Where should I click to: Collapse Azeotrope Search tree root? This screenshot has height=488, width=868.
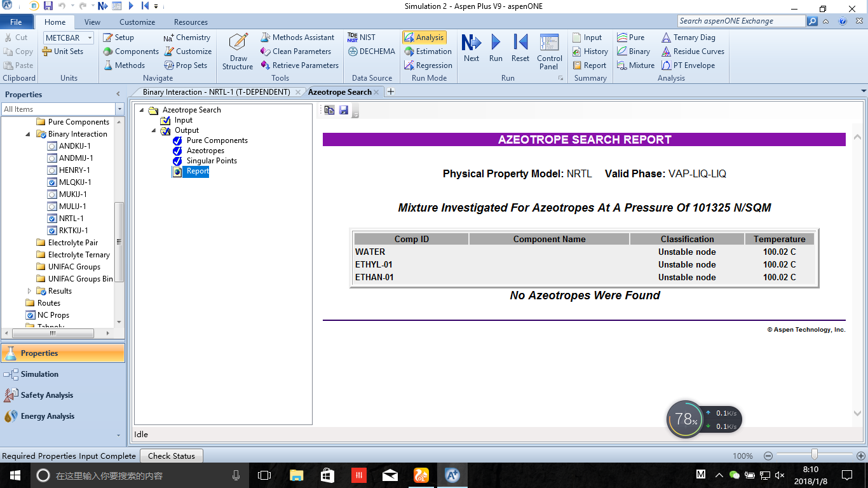[142, 110]
